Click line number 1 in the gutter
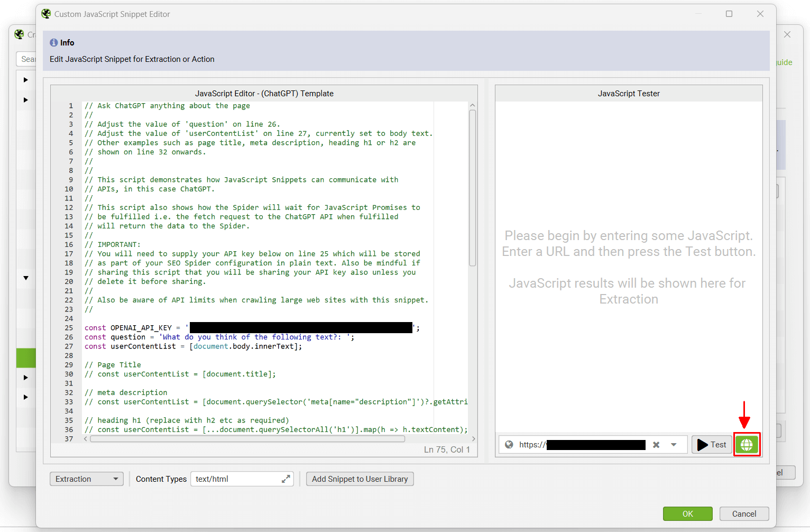Viewport: 810px width, 532px height. (71, 106)
